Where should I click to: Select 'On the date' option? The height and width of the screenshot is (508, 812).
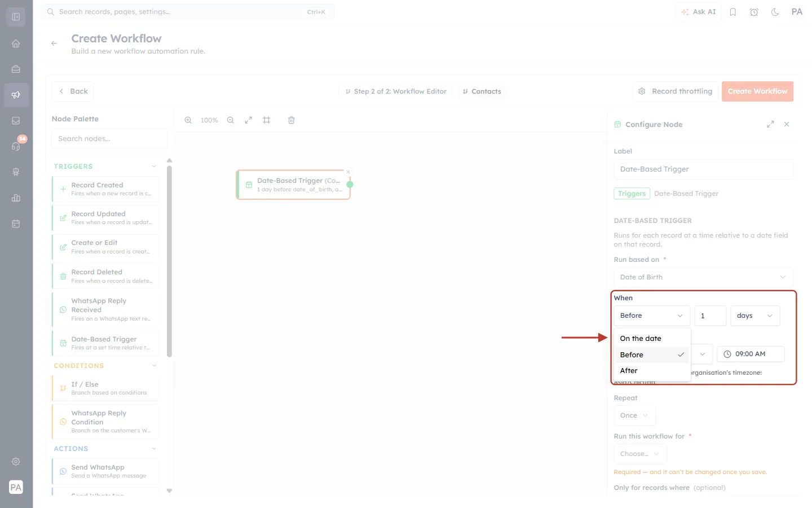point(651,339)
